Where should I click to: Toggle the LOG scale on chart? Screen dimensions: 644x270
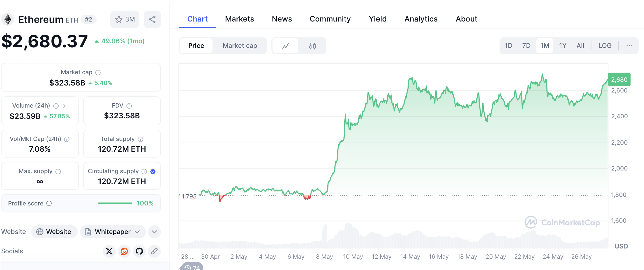tap(605, 46)
